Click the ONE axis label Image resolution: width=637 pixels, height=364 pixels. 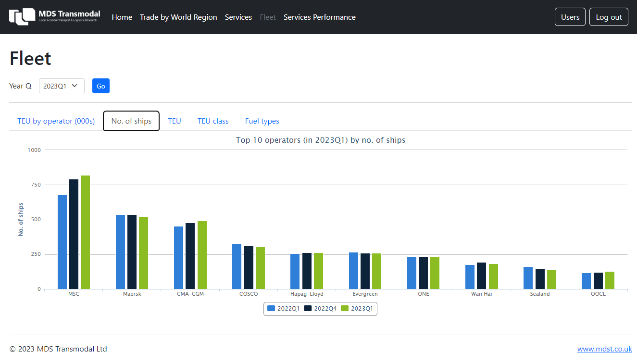(424, 294)
